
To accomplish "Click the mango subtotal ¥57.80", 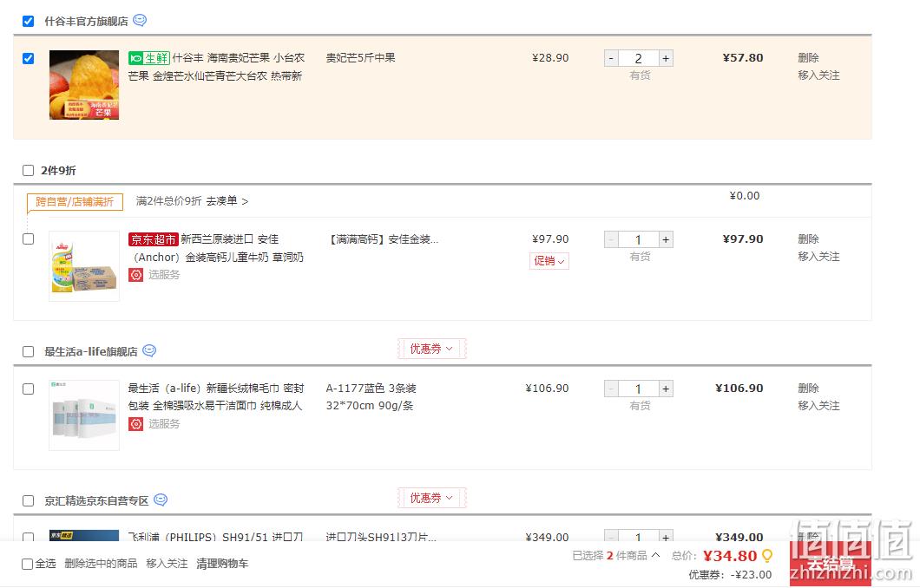I will point(743,57).
